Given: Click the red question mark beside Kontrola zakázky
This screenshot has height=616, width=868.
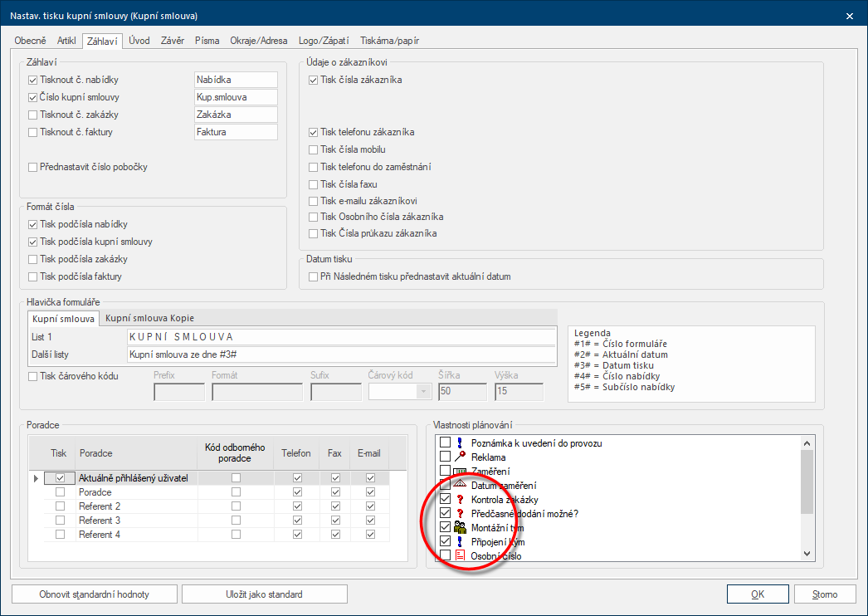Looking at the screenshot, I should coord(460,499).
